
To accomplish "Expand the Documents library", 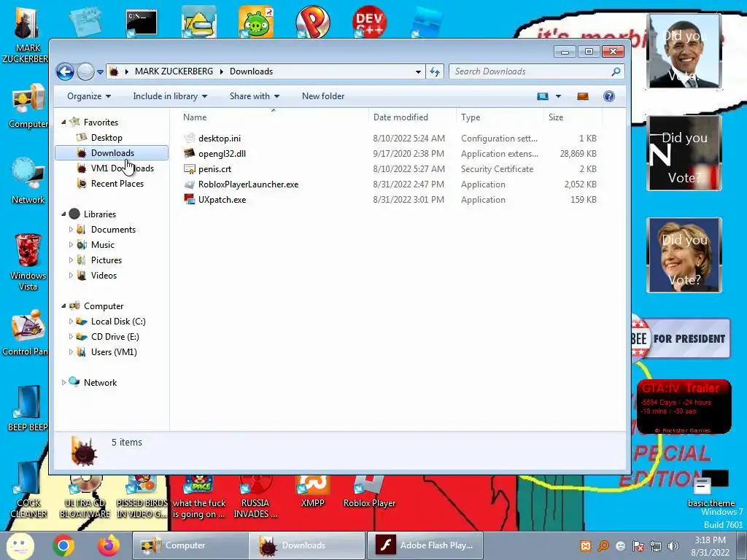I will (x=71, y=230).
